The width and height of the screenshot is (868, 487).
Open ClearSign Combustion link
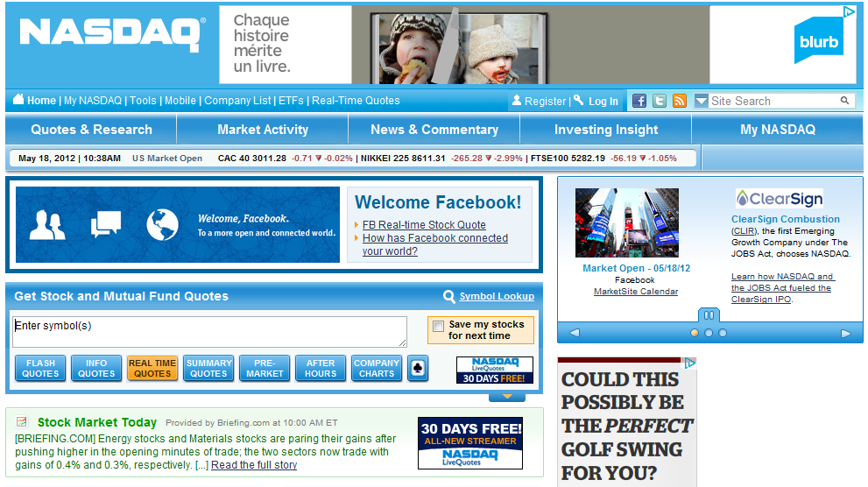tap(786, 219)
